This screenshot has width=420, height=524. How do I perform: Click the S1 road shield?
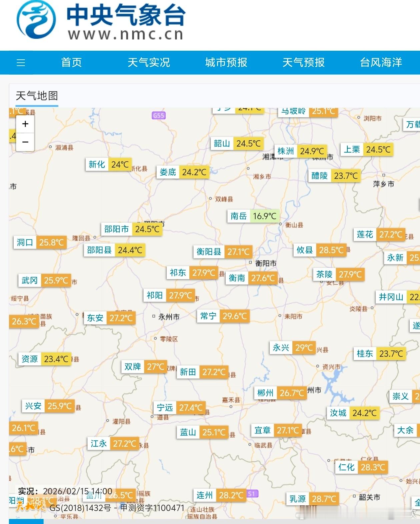[252, 494]
